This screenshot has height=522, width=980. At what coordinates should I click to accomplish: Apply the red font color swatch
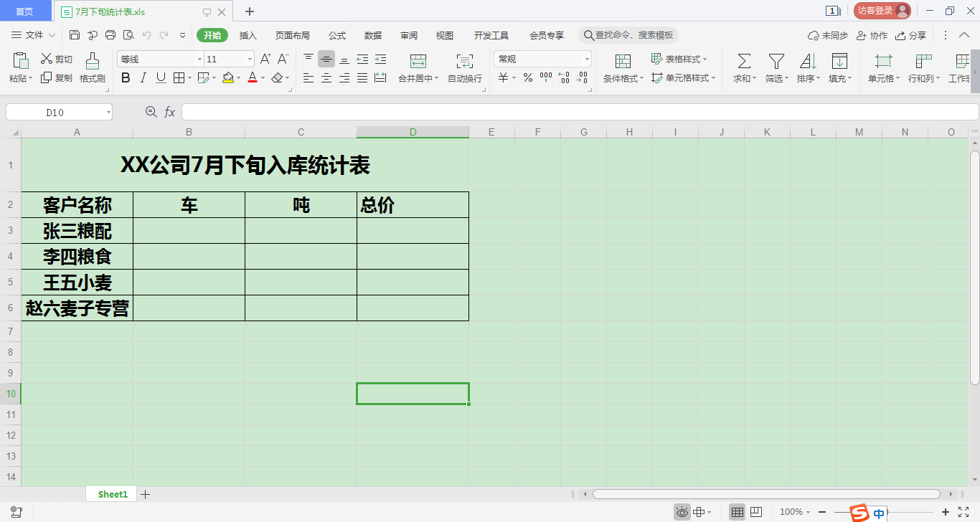click(x=253, y=77)
